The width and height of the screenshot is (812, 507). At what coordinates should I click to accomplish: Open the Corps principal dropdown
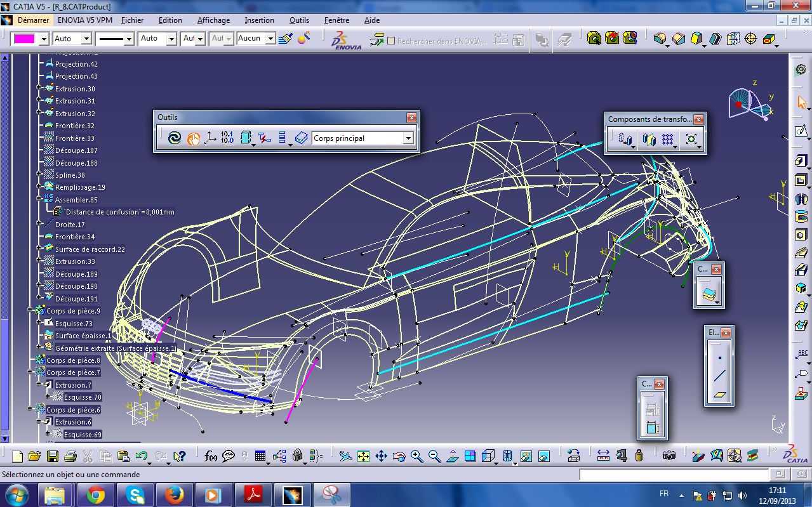click(x=408, y=138)
